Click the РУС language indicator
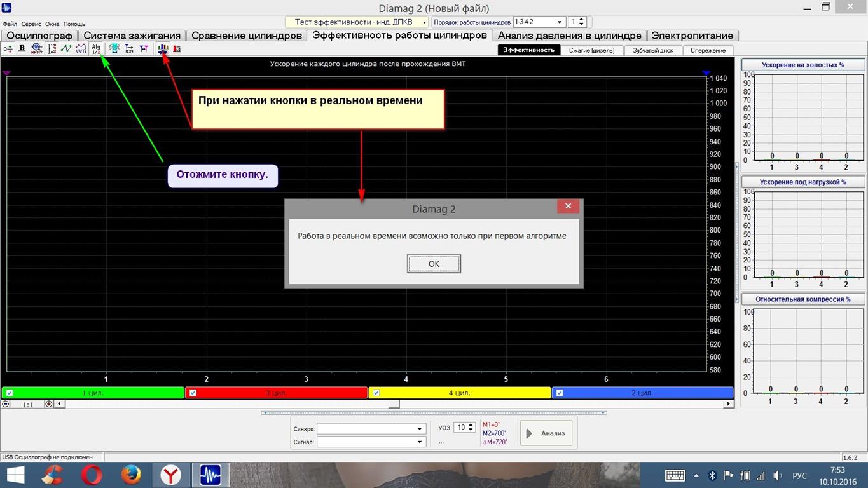This screenshot has height=488, width=868. [799, 476]
